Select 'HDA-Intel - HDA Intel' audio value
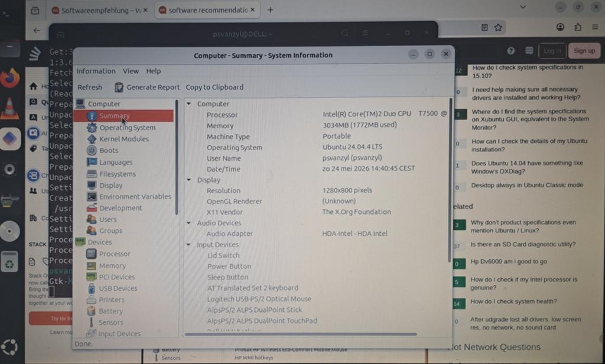 coord(354,233)
